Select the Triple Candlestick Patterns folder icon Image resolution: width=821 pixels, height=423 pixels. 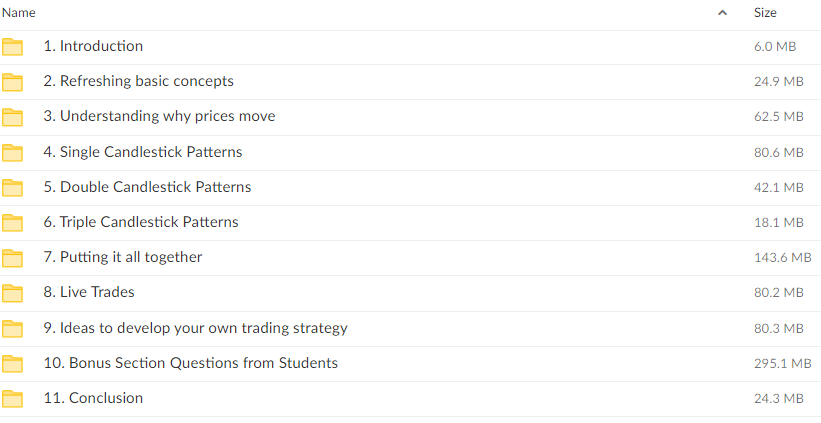coord(12,223)
